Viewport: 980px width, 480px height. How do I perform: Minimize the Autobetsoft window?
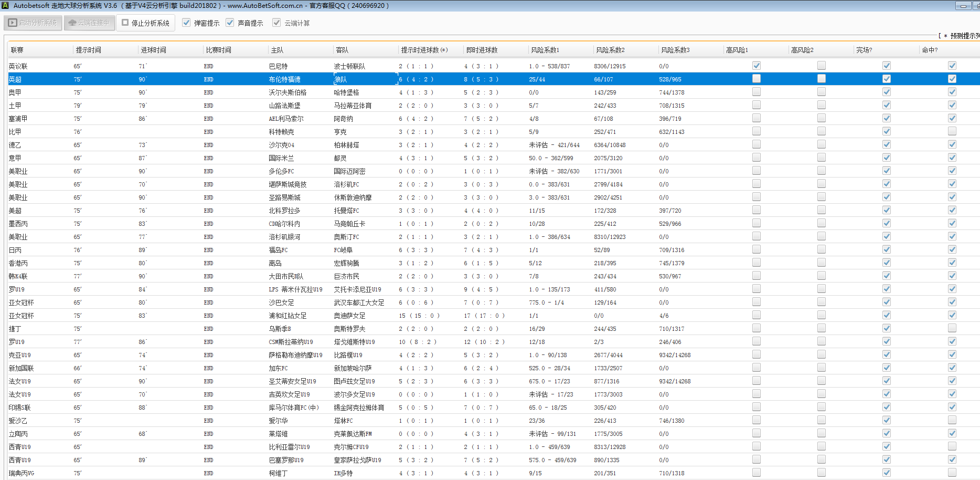coord(963,6)
